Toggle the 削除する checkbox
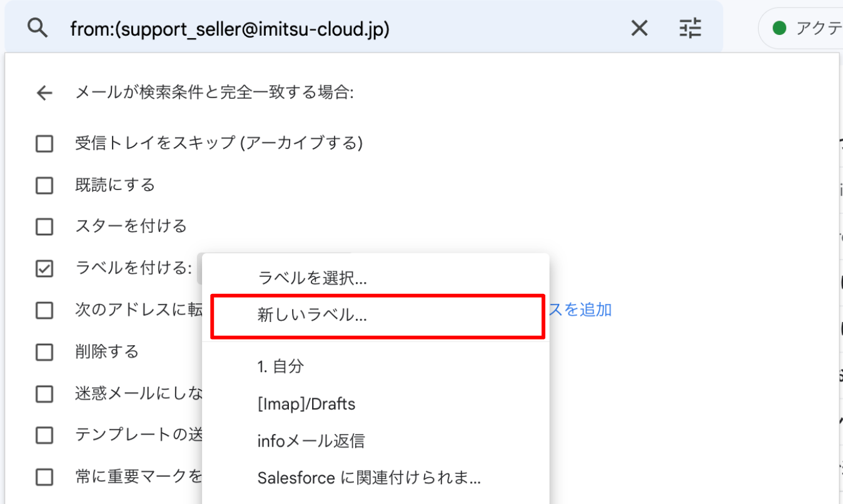Image resolution: width=843 pixels, height=504 pixels. click(x=44, y=352)
